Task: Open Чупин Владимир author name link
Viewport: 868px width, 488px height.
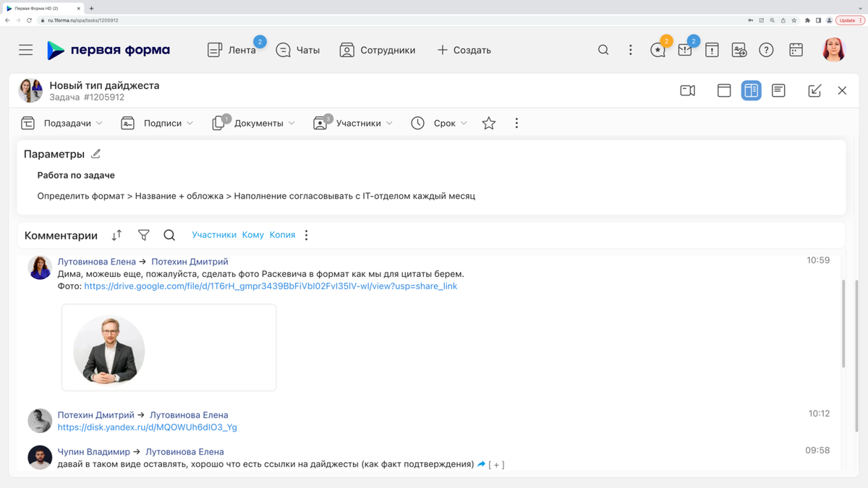Action: click(x=94, y=452)
